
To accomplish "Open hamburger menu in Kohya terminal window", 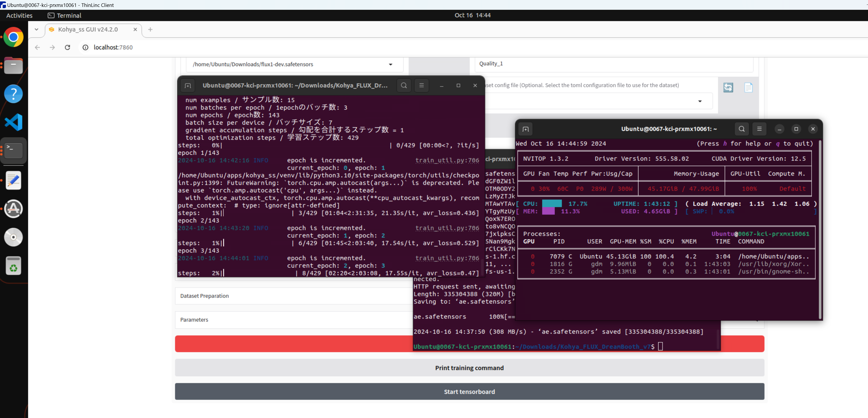I will coord(421,86).
